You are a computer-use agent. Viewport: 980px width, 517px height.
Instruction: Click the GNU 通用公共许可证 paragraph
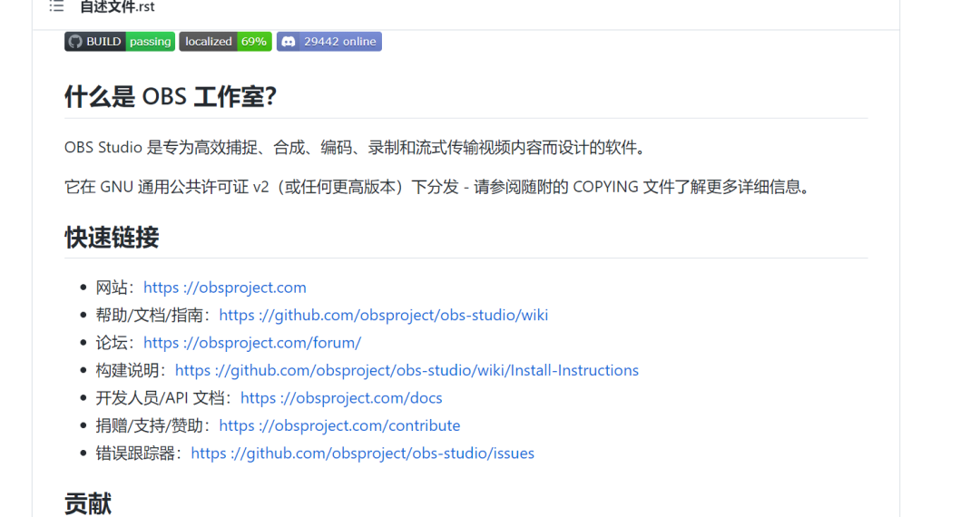click(x=436, y=187)
